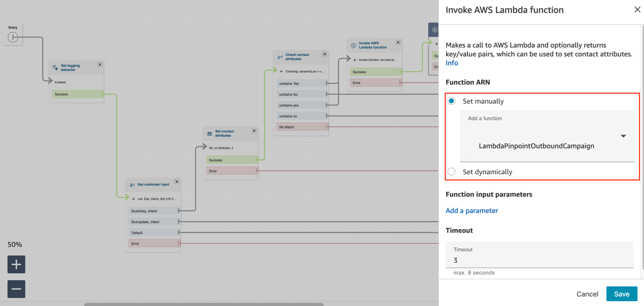Click the contains Yes condition
This screenshot has height=306, width=644.
[302, 83]
